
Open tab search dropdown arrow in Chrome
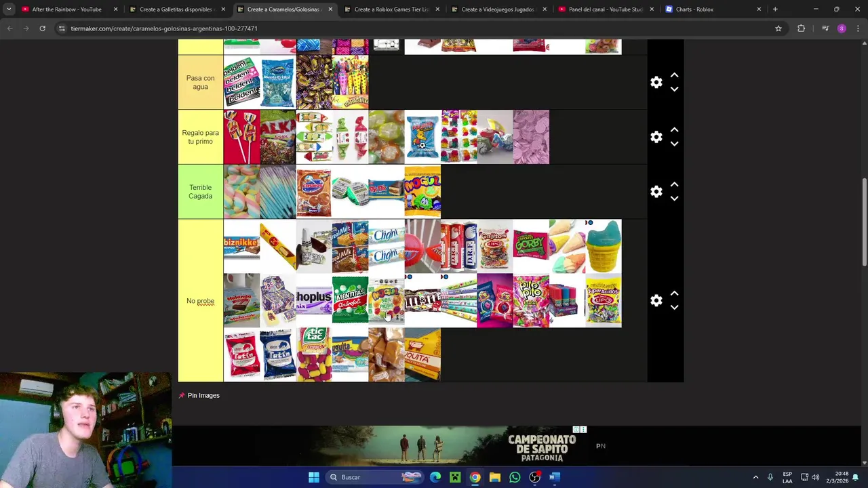pyautogui.click(x=9, y=9)
